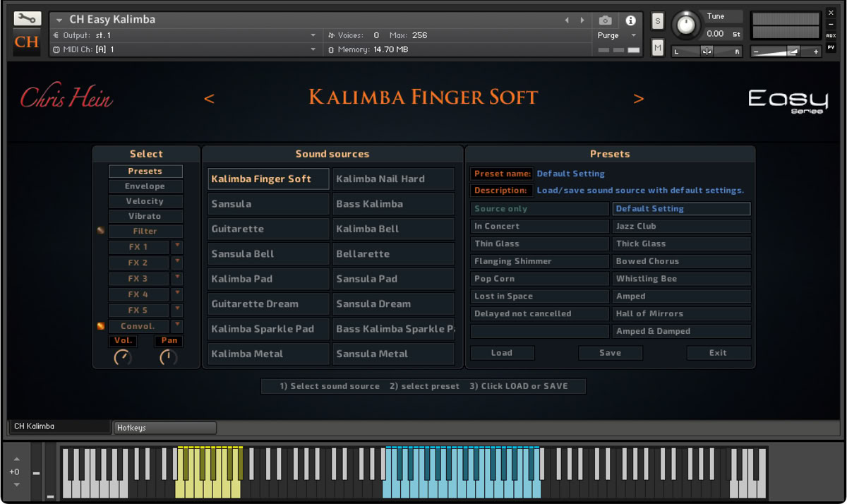Click the camera snapshot icon
This screenshot has width=847, height=504.
pos(605,20)
